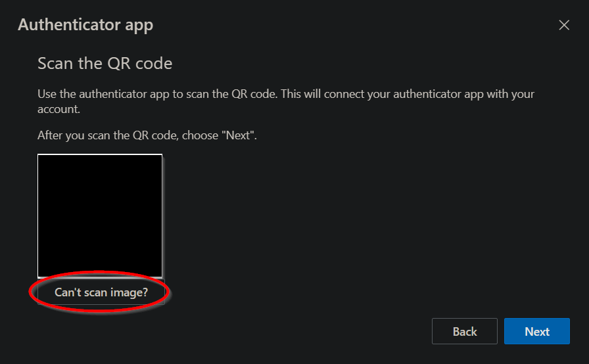Click the "Authenticator app" dialog title
Image resolution: width=589 pixels, height=364 pixels.
[85, 26]
